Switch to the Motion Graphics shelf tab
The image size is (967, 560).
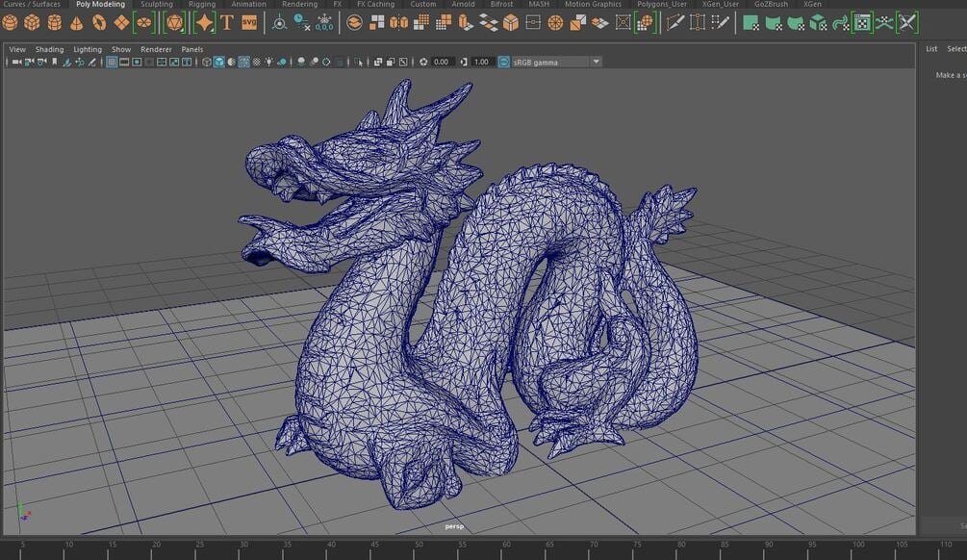click(594, 4)
